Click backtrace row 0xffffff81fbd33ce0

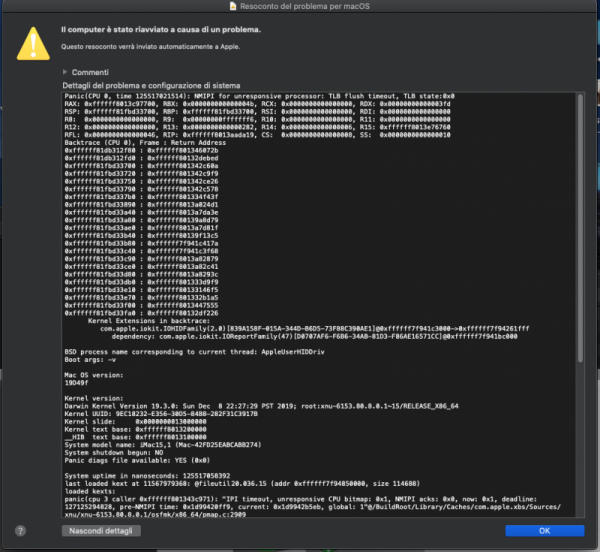(142, 267)
